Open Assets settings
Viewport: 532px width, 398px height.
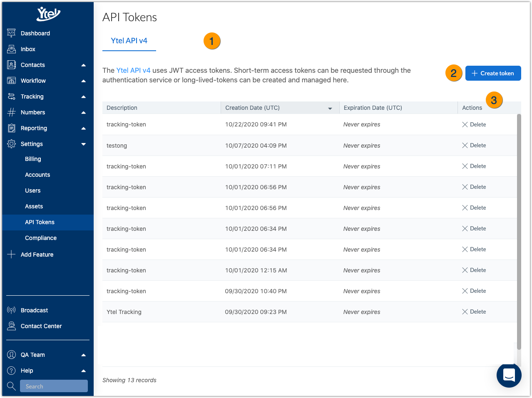(34, 206)
